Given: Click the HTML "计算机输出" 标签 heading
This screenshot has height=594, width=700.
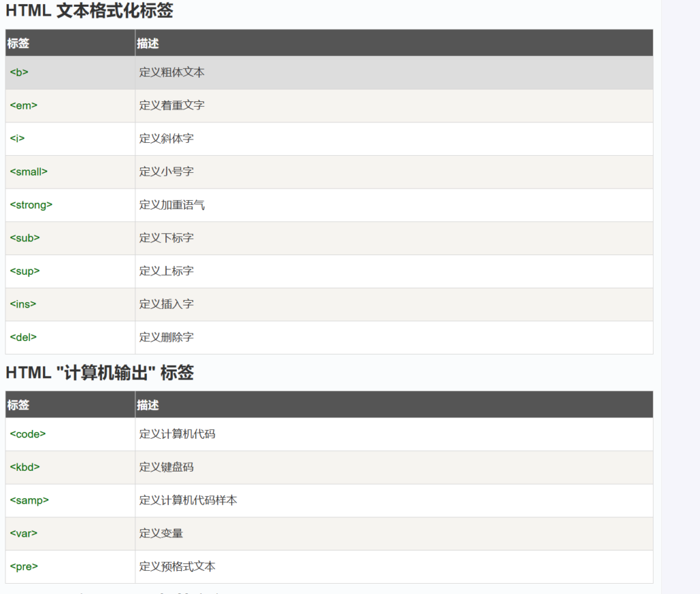Looking at the screenshot, I should point(99,373).
